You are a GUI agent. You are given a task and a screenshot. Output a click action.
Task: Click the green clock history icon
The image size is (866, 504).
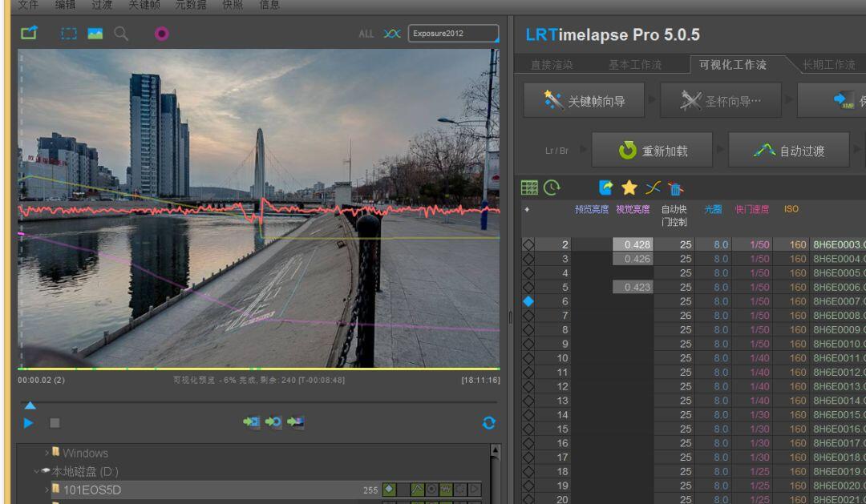pyautogui.click(x=552, y=187)
